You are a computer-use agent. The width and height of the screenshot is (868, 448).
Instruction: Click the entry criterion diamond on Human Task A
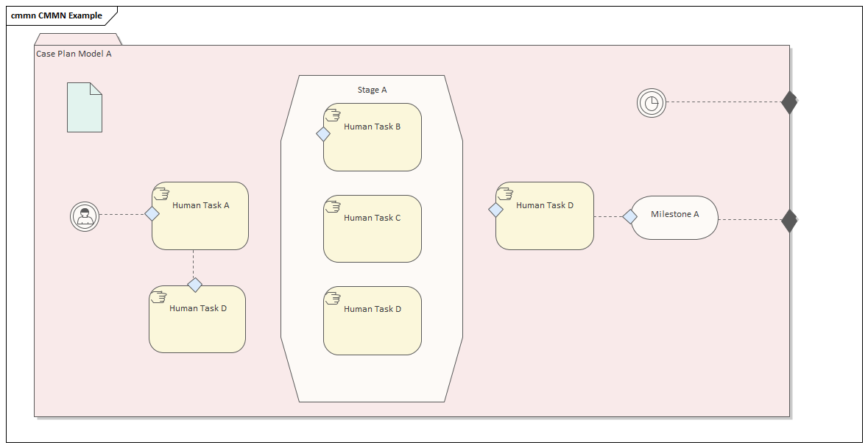point(152,214)
